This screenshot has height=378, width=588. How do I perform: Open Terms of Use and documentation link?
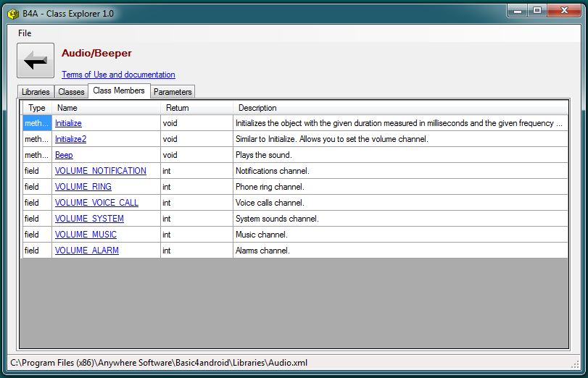[x=118, y=75]
